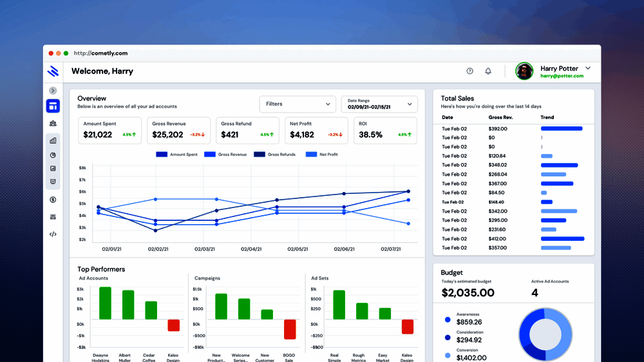Image resolution: width=644 pixels, height=362 pixels.
Task: Open the dollar sign billing icon
Action: [x=53, y=200]
